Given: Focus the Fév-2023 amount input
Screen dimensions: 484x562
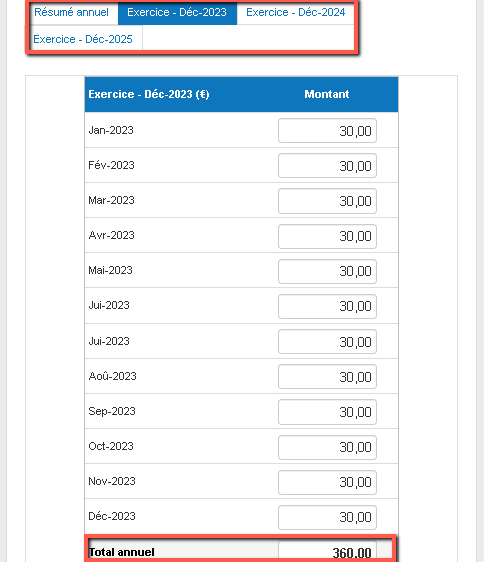Looking at the screenshot, I should [x=327, y=166].
